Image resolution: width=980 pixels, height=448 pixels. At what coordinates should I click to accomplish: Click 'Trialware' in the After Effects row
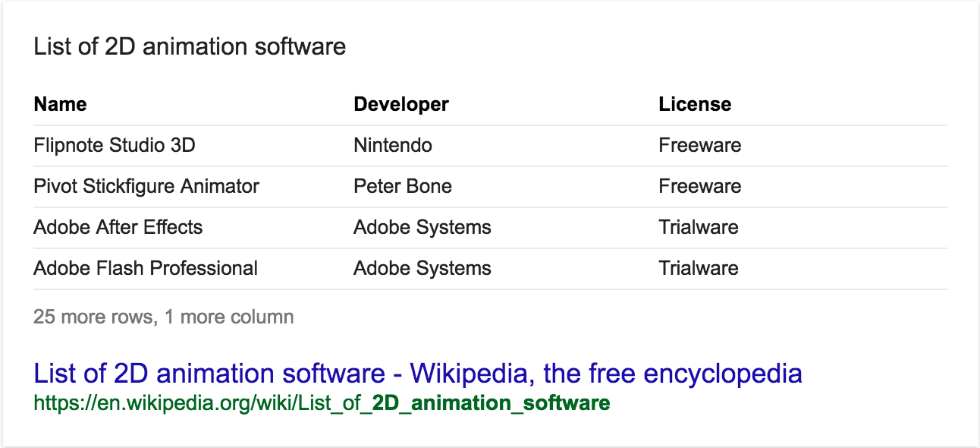pos(699,227)
